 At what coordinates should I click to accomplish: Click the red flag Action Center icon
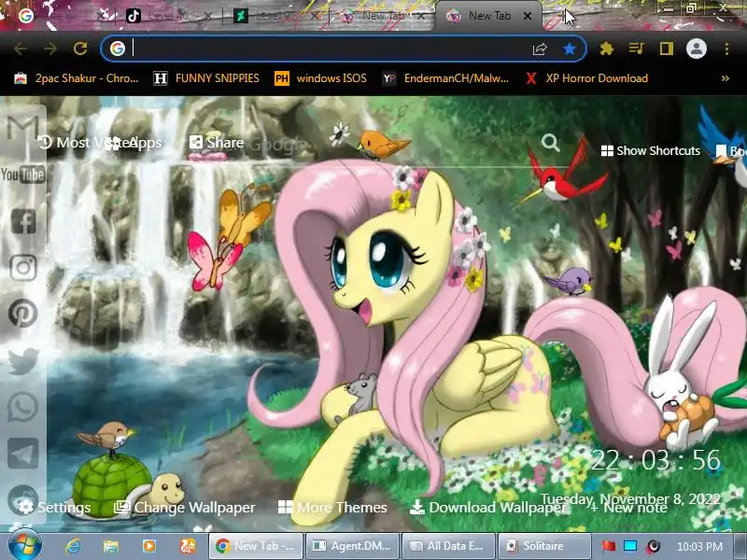pyautogui.click(x=608, y=546)
